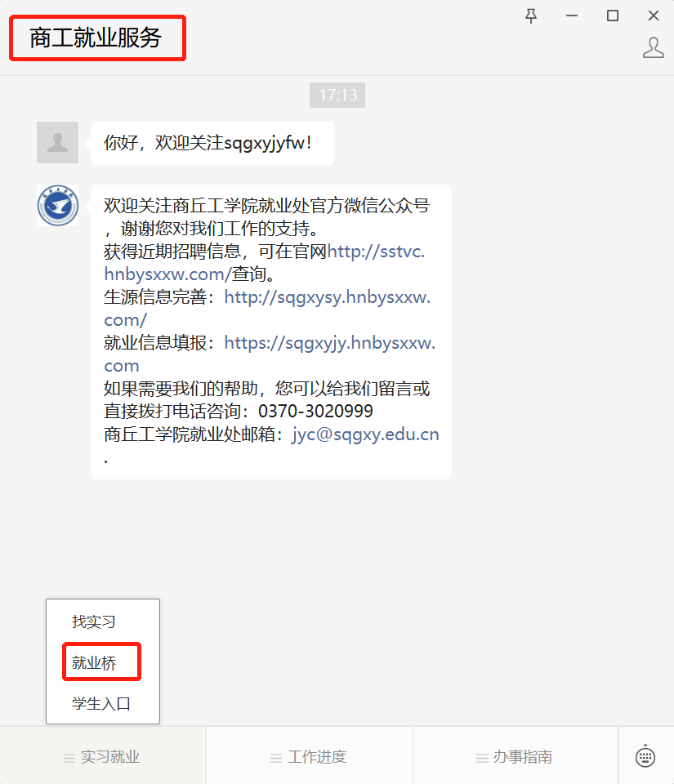
Task: Click the gray default user avatar
Action: (57, 142)
